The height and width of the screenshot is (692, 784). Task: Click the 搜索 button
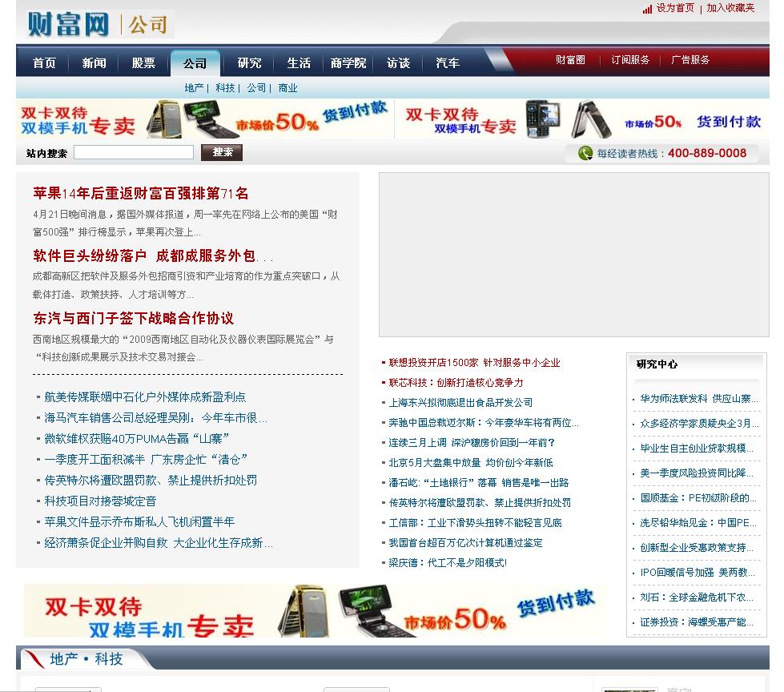click(x=222, y=152)
